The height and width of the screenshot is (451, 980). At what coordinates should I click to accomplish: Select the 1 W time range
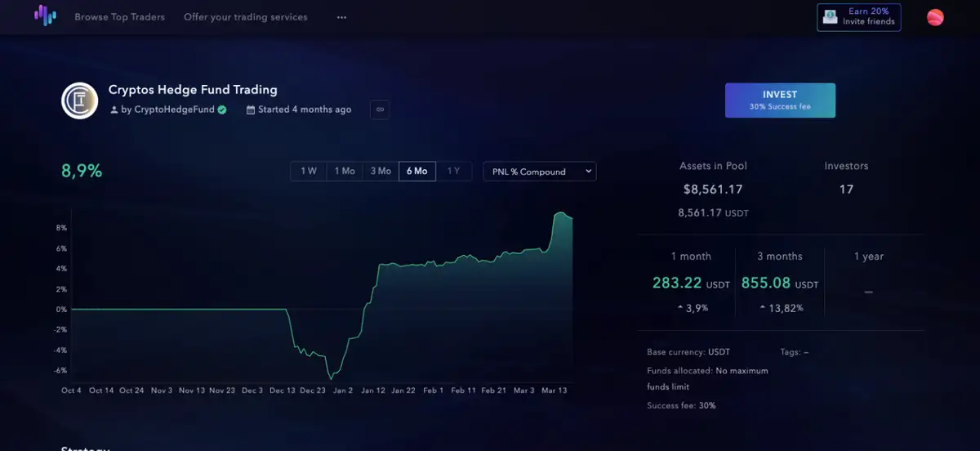308,172
